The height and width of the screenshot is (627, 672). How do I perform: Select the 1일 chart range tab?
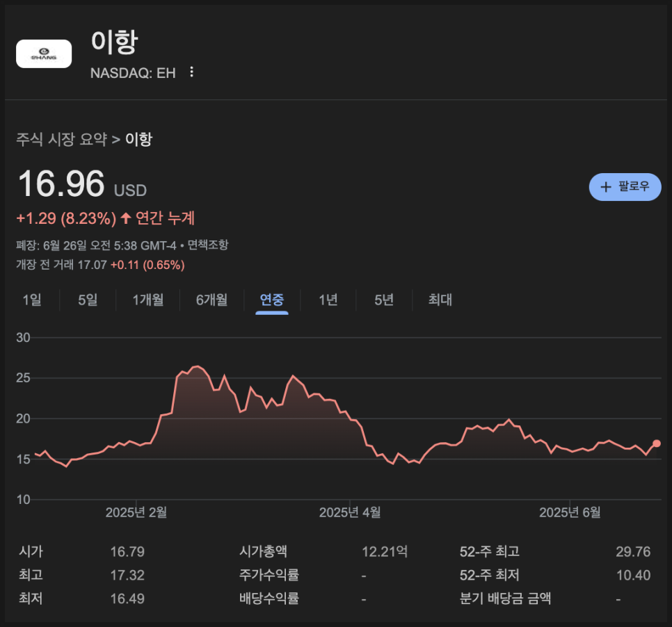32,300
